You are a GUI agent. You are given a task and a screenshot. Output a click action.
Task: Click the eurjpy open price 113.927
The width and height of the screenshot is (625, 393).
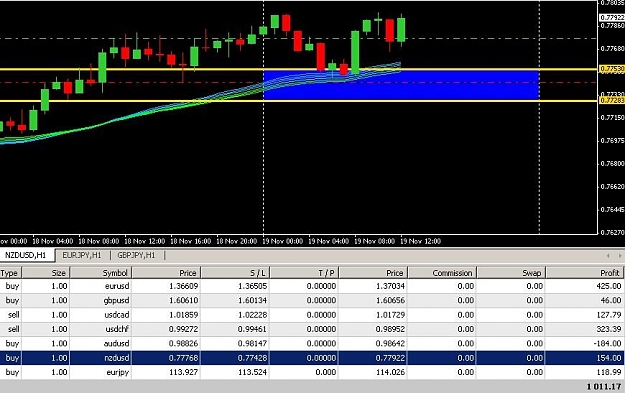tap(183, 372)
